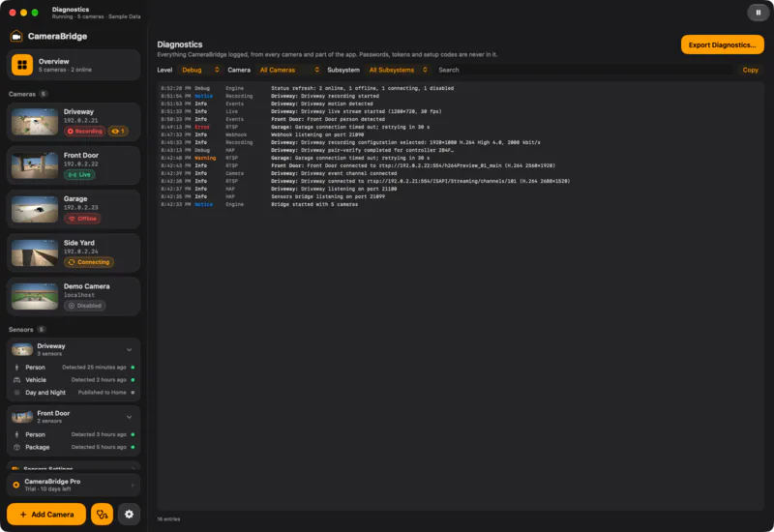Screen dimensions: 774x532
Task: Open the Level Debug dropdown
Action: [x=200, y=70]
